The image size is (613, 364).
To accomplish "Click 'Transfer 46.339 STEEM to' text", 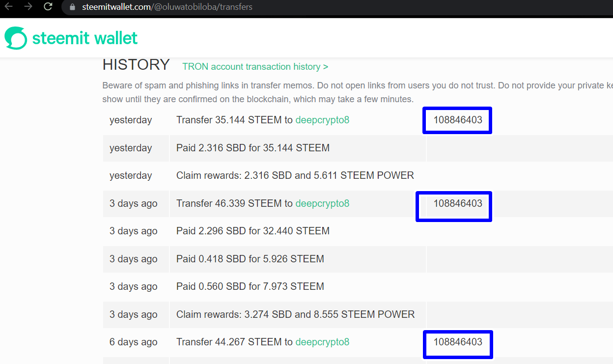I will pos(234,203).
